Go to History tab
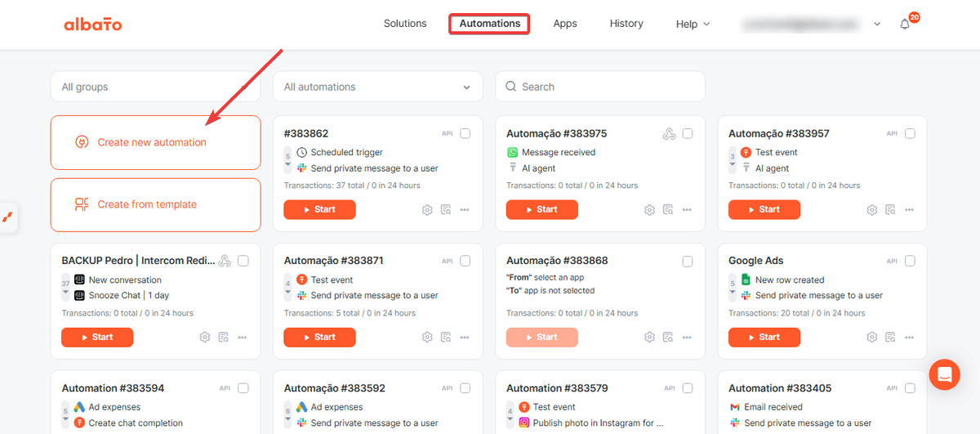Viewport: 980px width, 434px height. [x=626, y=24]
